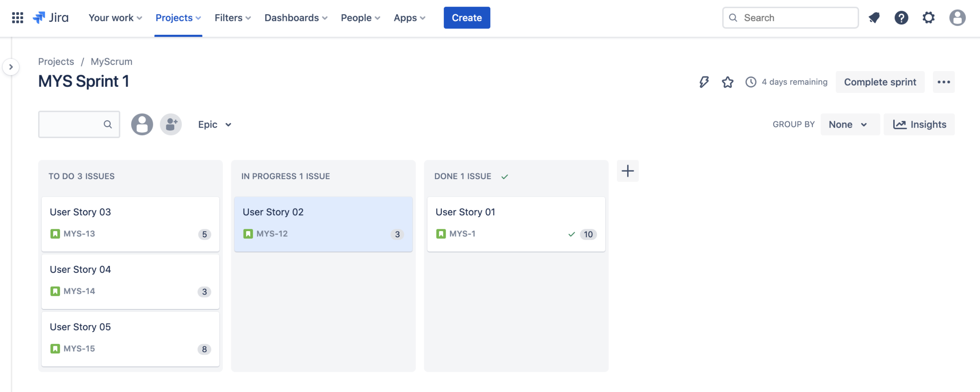
Task: Open the Insights panel
Action: 919,125
